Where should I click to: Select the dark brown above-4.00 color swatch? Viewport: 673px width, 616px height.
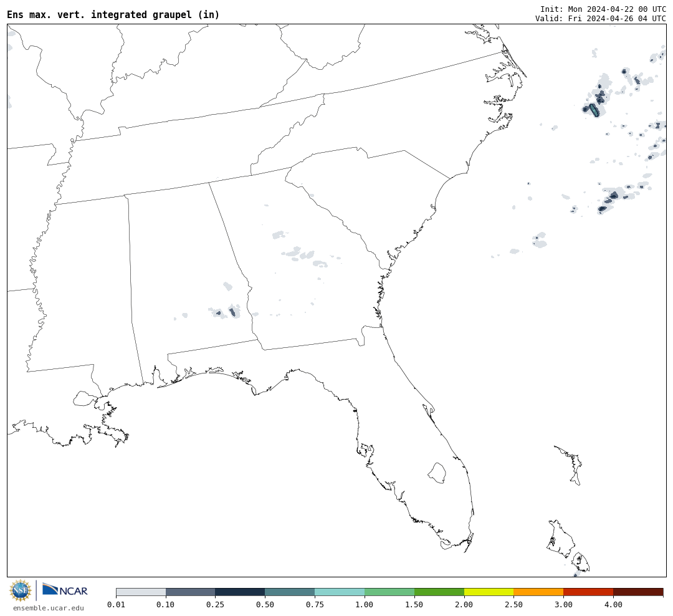pyautogui.click(x=638, y=592)
